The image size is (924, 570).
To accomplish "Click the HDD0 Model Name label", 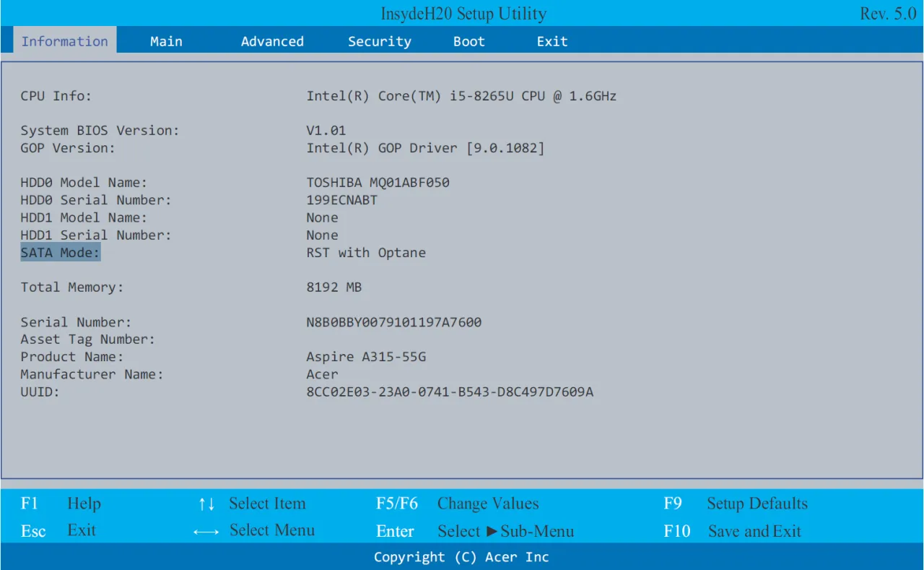I will 84,183.
